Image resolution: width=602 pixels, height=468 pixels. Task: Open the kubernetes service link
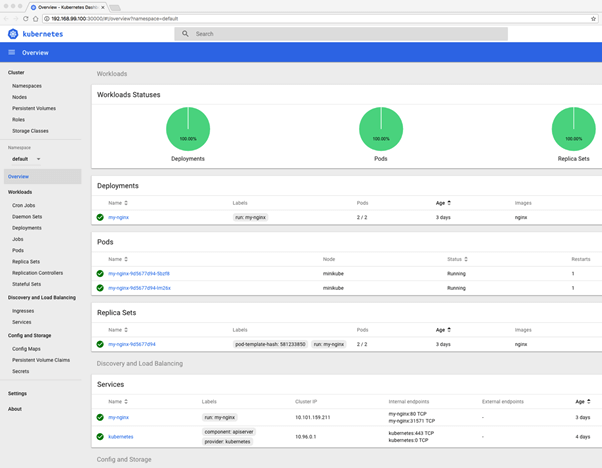coord(121,437)
